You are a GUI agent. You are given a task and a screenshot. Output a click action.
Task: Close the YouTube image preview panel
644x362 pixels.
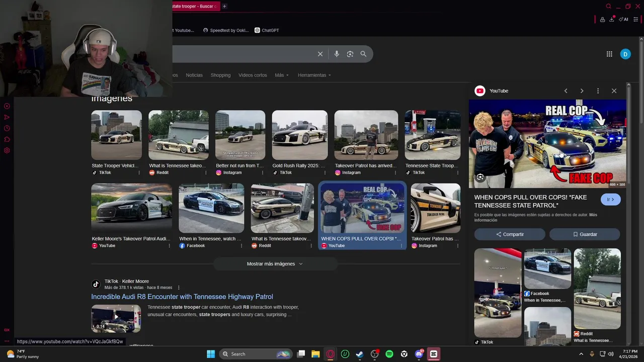614,91
